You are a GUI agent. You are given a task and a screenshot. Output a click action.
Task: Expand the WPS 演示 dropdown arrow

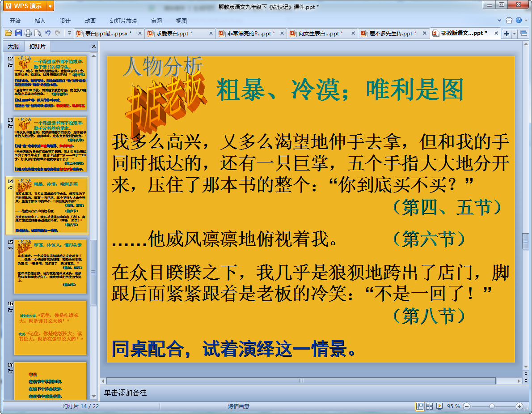click(50, 6)
